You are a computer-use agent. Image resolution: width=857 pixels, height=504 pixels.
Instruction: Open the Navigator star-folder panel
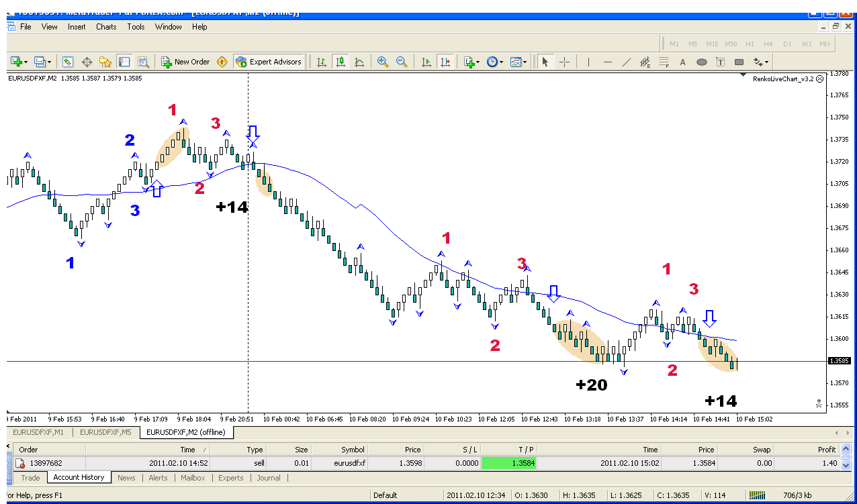(x=105, y=62)
